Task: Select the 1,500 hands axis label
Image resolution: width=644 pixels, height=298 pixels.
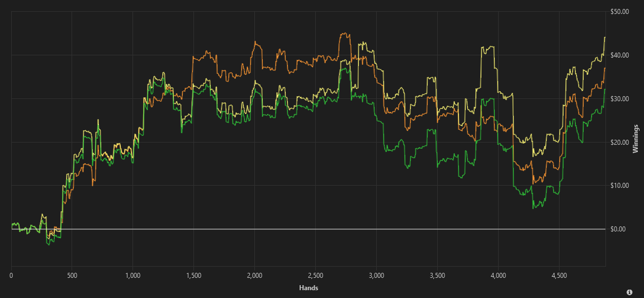Action: coord(193,275)
